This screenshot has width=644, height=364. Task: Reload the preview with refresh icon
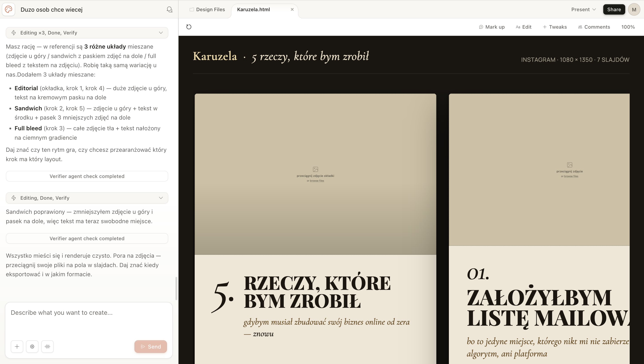(189, 27)
